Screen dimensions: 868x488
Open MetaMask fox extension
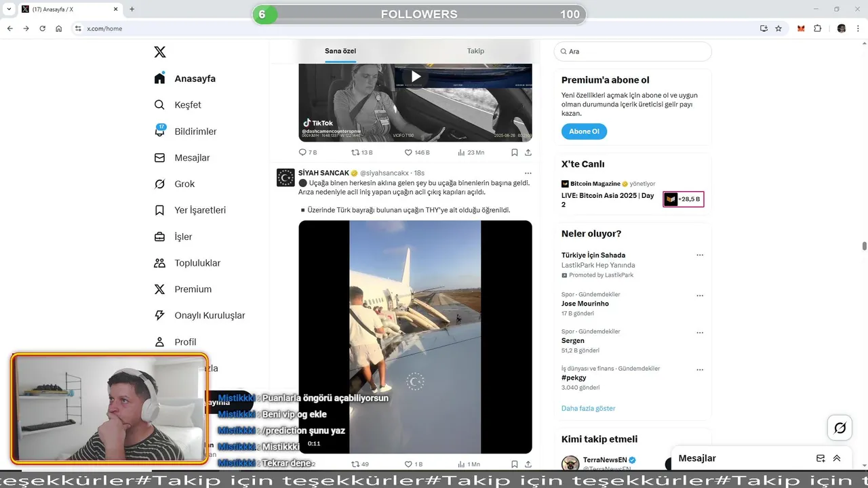click(x=801, y=28)
